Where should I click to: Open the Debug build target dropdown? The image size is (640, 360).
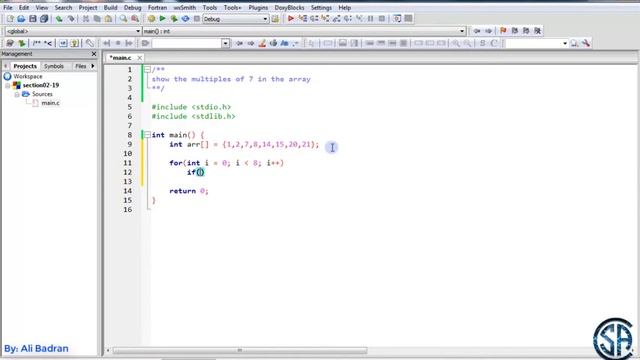pos(265,19)
